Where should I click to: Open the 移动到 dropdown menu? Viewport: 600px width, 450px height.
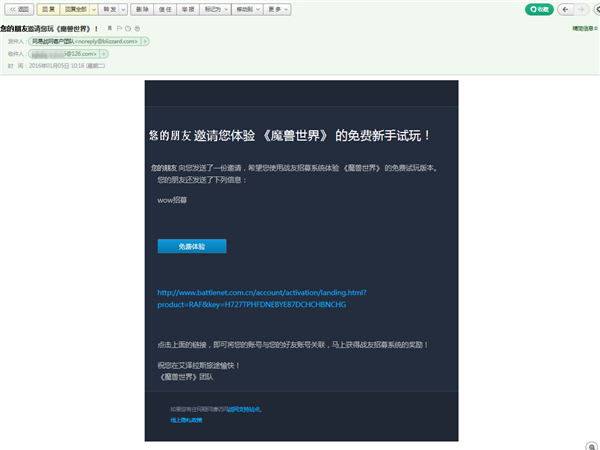click(x=248, y=9)
